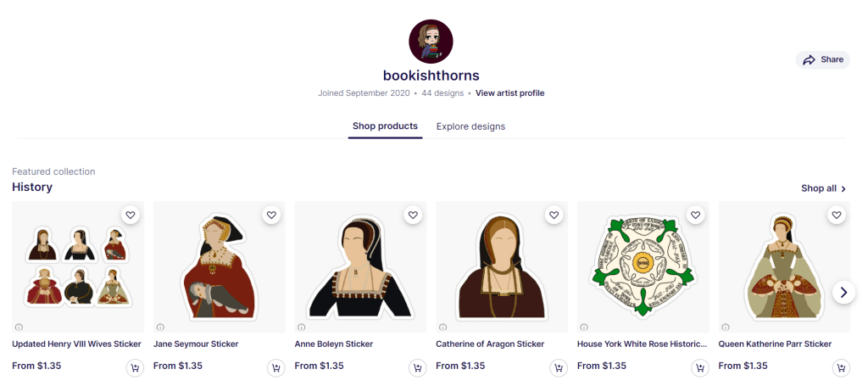Open the Queen Katherine Parr Sticker title
The image size is (868, 386).
pos(775,344)
